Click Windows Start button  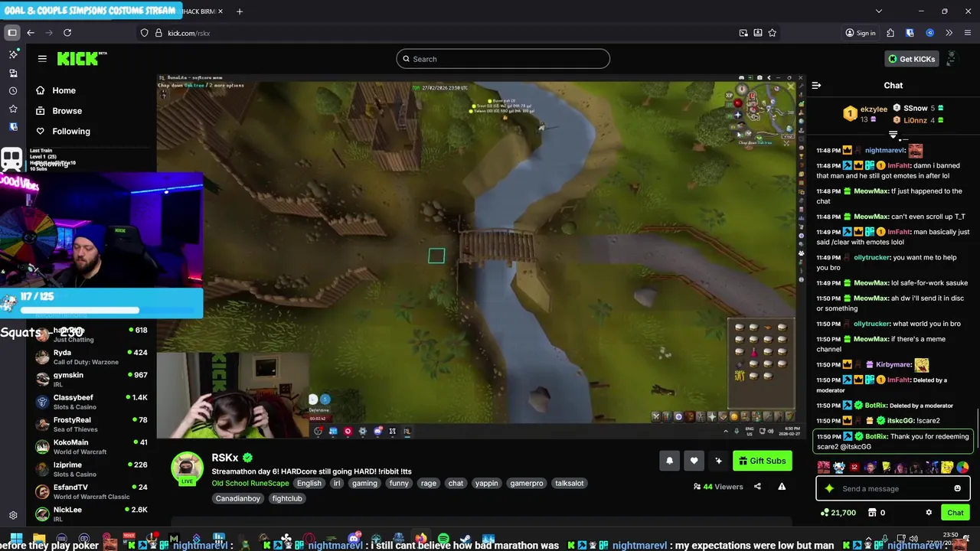(x=16, y=539)
